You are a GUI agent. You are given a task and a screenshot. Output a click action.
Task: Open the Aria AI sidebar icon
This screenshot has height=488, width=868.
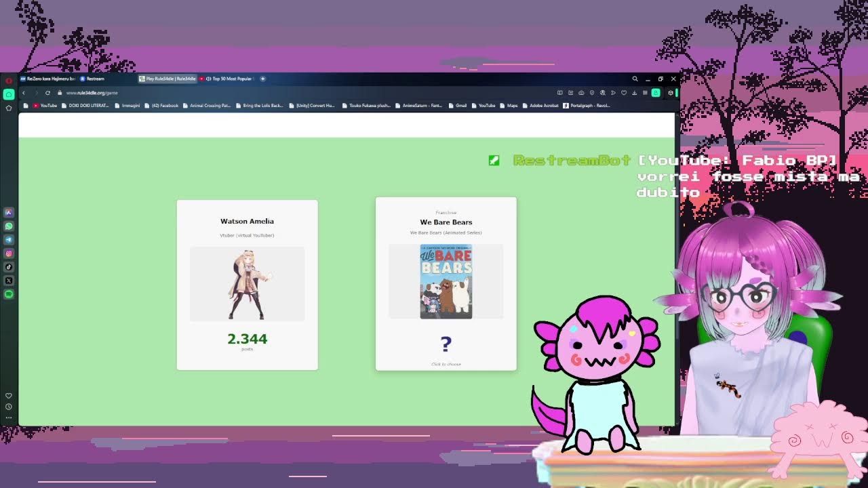click(x=9, y=213)
